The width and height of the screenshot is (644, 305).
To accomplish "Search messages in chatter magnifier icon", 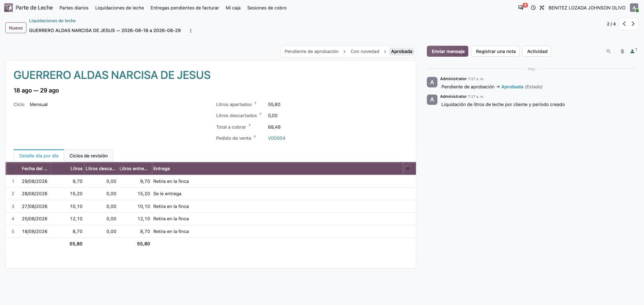I will pyautogui.click(x=609, y=51).
